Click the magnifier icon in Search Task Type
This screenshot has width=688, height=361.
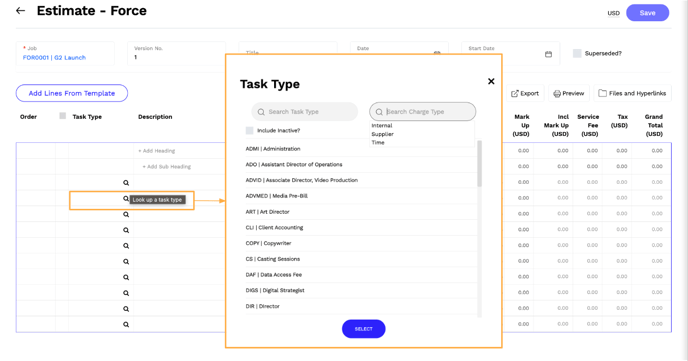pyautogui.click(x=261, y=112)
